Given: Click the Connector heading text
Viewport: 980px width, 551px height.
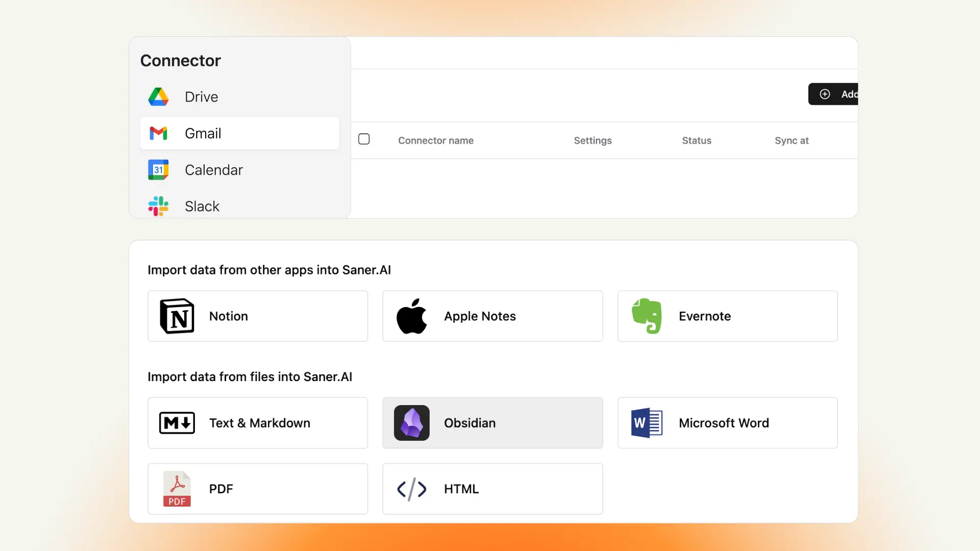Looking at the screenshot, I should tap(181, 61).
